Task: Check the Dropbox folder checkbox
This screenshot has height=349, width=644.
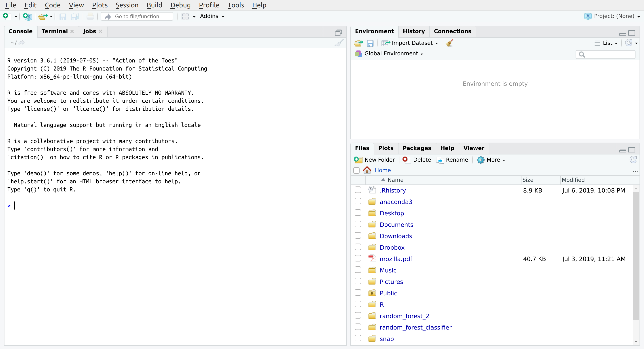Action: [358, 247]
